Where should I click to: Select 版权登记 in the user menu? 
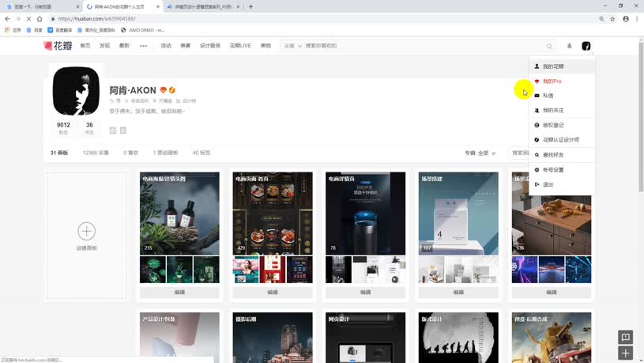click(562, 125)
